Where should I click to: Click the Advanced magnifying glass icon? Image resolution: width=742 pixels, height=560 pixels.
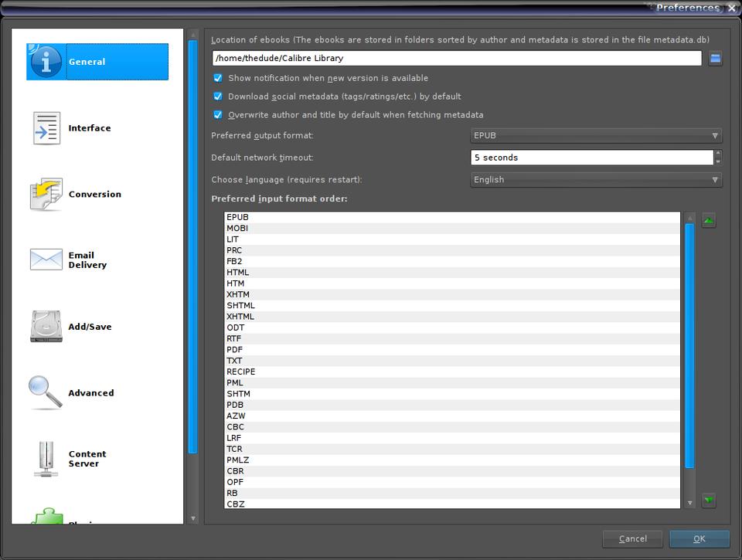[x=46, y=392]
